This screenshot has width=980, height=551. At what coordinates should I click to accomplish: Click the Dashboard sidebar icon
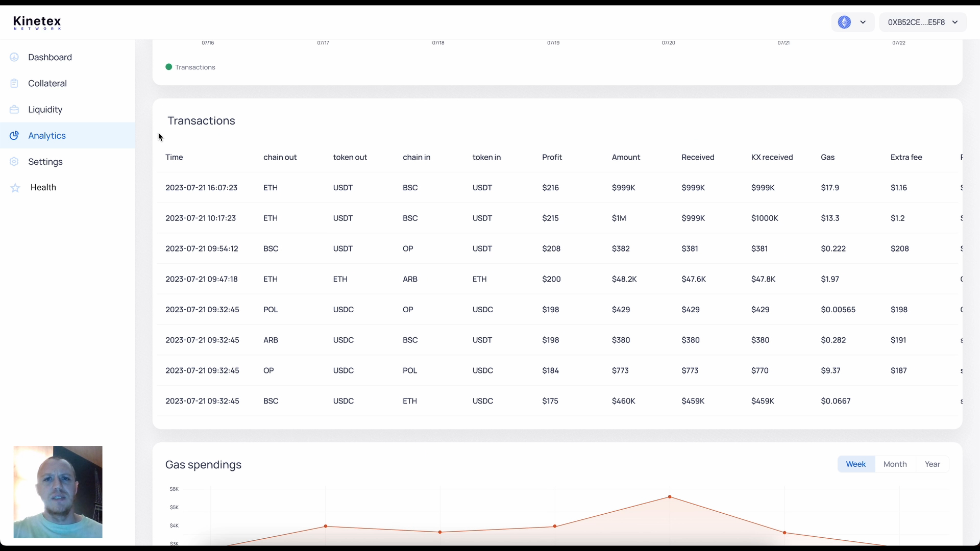(14, 57)
